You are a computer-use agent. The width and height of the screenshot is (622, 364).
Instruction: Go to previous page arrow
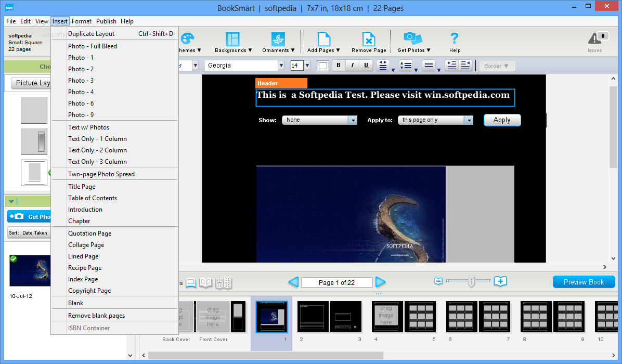click(x=293, y=282)
